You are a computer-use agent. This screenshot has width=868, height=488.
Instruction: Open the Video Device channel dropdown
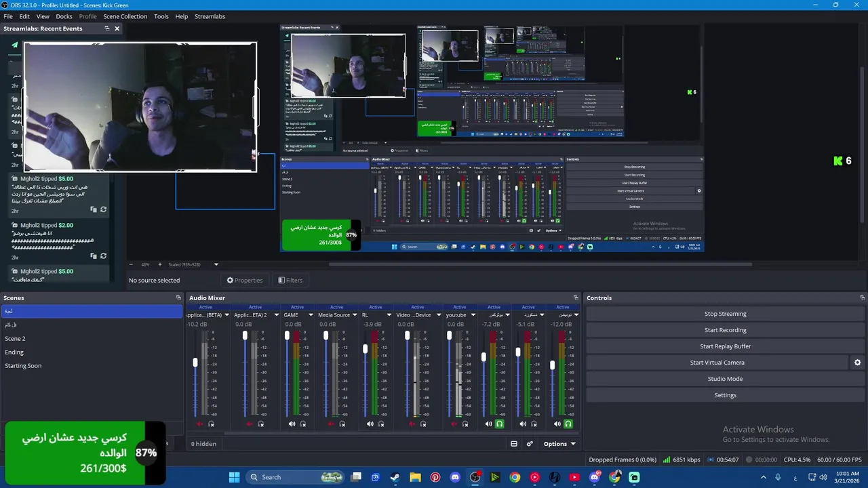[x=438, y=315]
